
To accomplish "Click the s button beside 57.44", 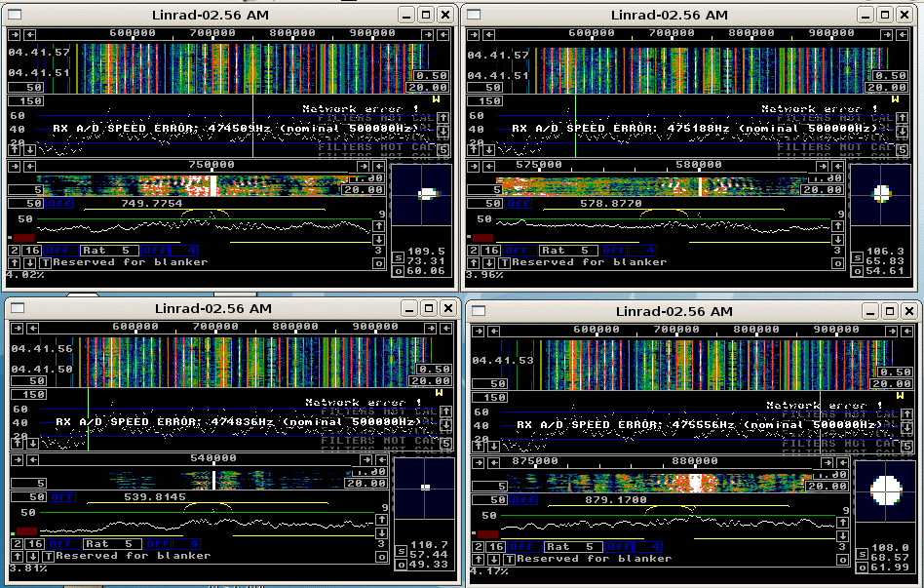I will coord(402,552).
